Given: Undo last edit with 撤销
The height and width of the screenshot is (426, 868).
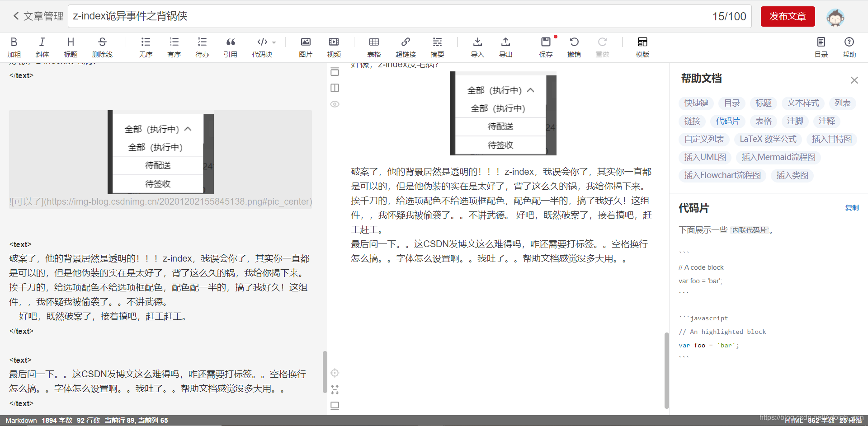Looking at the screenshot, I should [x=574, y=47].
